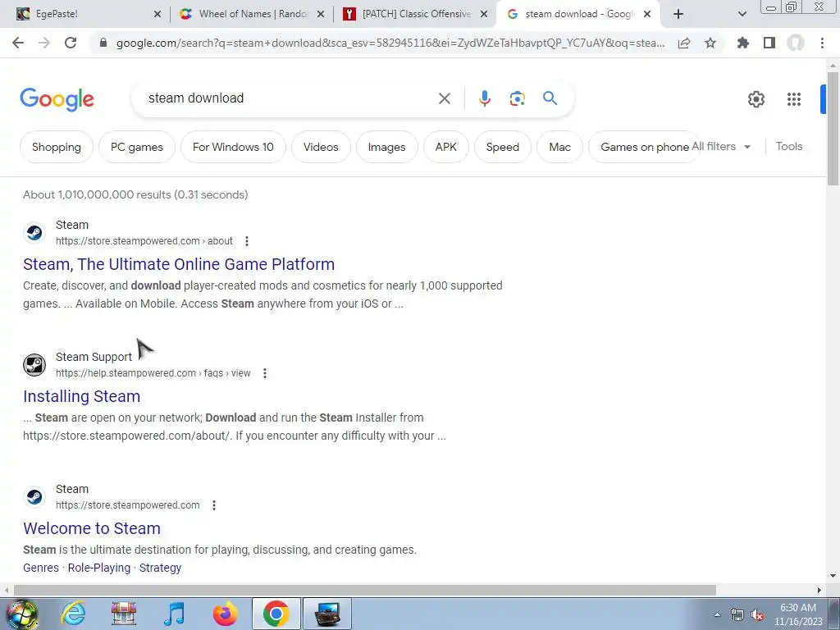The image size is (840, 630).
Task: Close the EgePaste! tab
Action: 157,15
